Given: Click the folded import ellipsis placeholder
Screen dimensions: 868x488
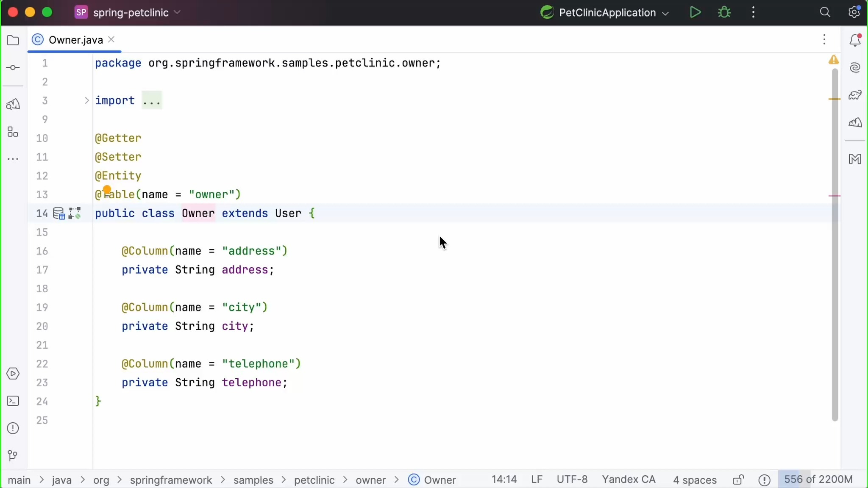Looking at the screenshot, I should click(152, 100).
